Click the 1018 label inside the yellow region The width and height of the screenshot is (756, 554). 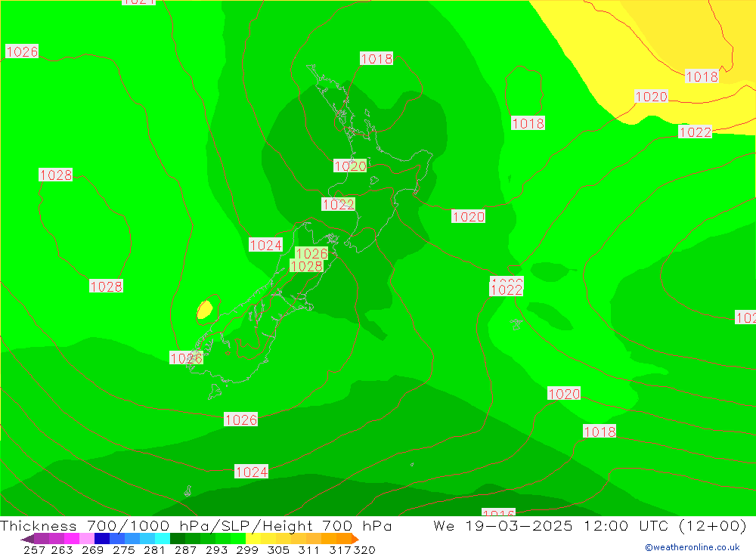[x=702, y=76]
